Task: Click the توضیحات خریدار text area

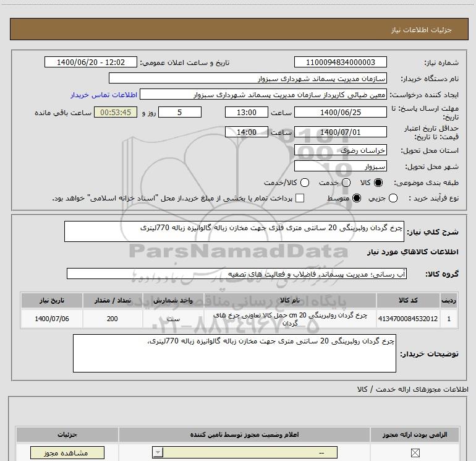Action: (x=234, y=353)
